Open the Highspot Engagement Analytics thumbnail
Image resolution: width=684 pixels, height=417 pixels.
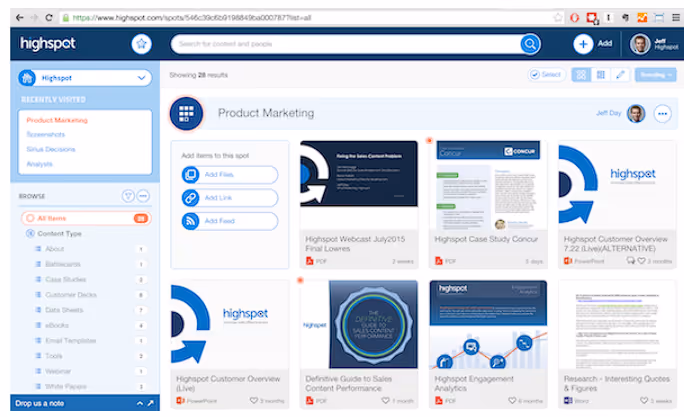[x=488, y=325]
